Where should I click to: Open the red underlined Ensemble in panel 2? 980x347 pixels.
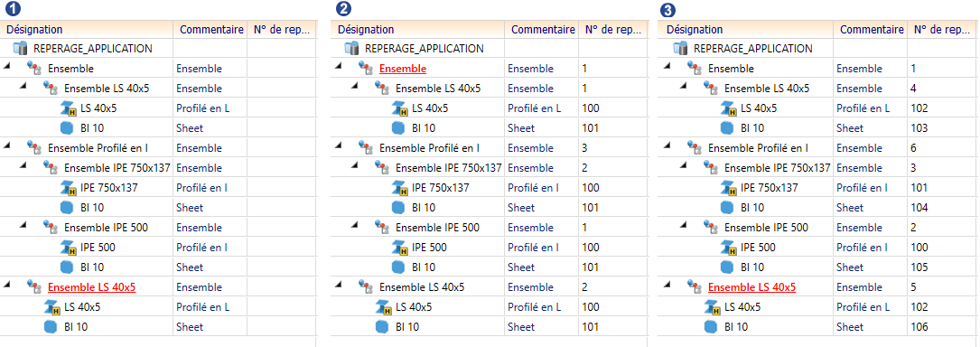click(403, 68)
